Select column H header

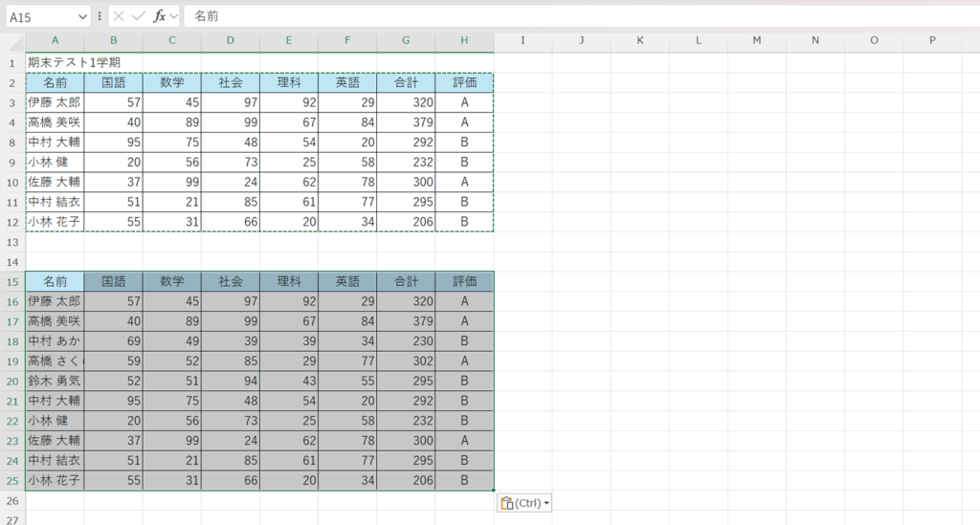click(464, 41)
